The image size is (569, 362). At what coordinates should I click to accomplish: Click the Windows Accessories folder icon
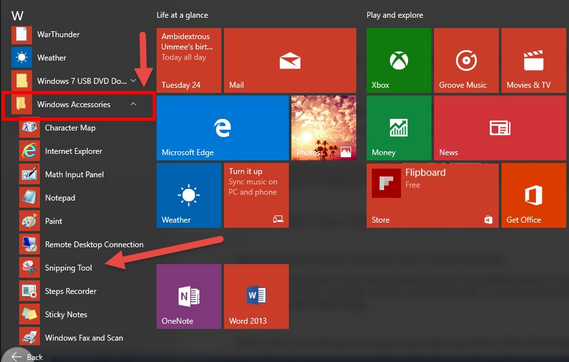pyautogui.click(x=21, y=104)
